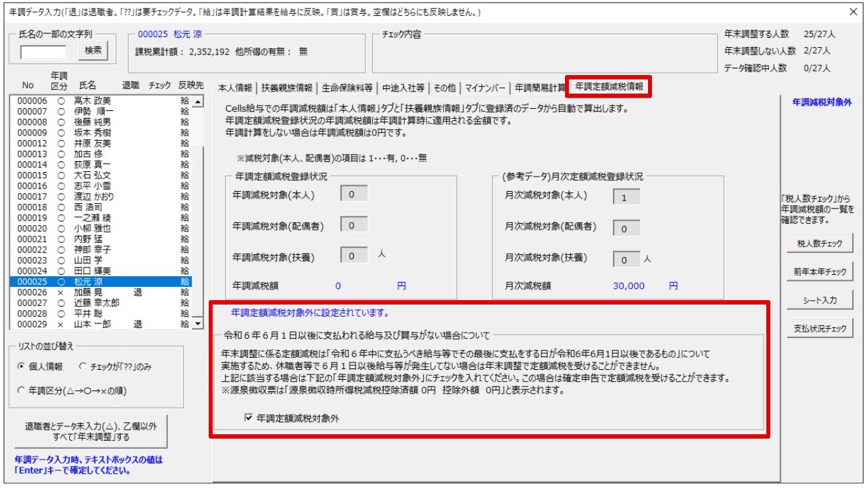Click the 検索 search button
This screenshot has height=488, width=868.
pos(94,50)
